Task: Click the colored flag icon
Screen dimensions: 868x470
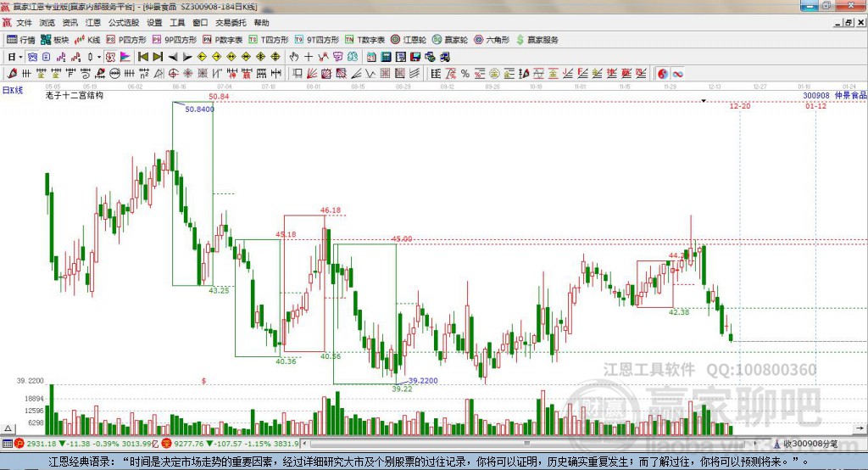Action: 125,57
